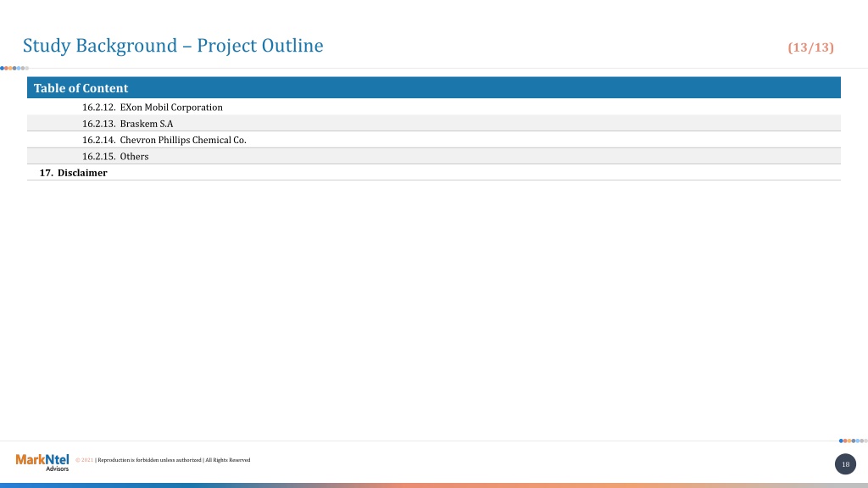
Task: Click the MarkNtel Advisors logo
Action: 42,462
